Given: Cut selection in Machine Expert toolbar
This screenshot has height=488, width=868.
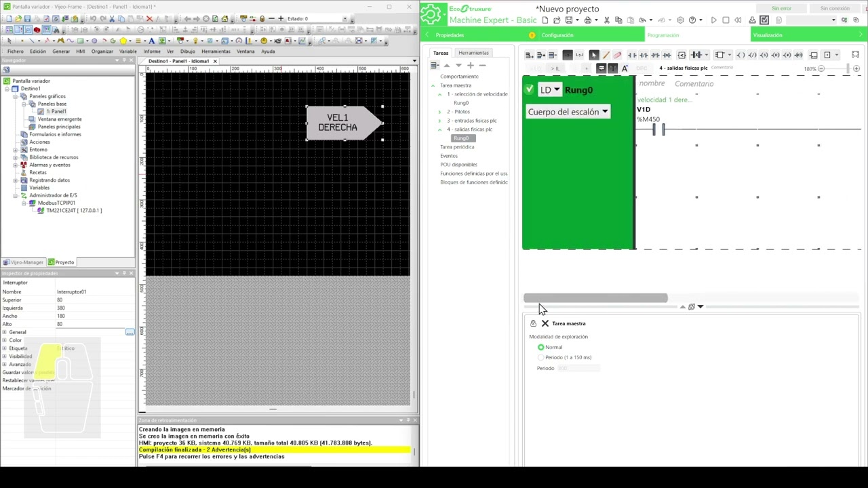Looking at the screenshot, I should [x=606, y=20].
